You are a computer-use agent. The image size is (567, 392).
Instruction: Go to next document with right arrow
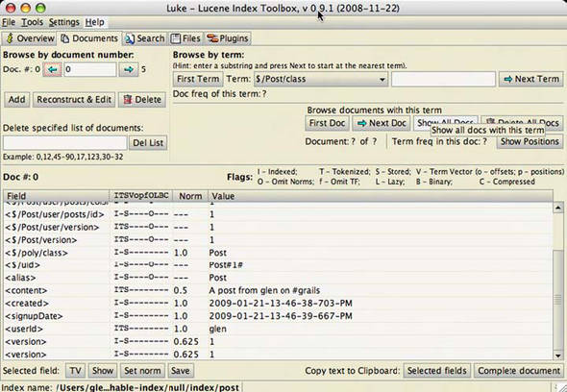click(129, 69)
